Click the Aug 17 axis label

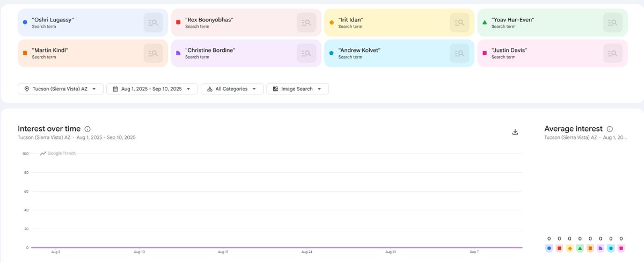pos(223,252)
